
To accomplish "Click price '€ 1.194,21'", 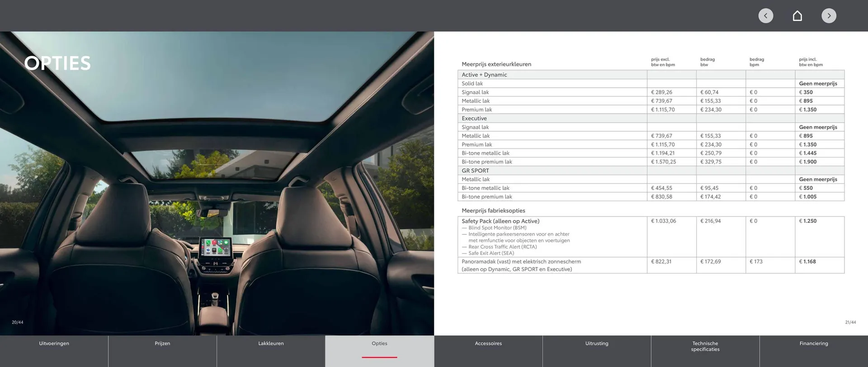I will coord(663,153).
